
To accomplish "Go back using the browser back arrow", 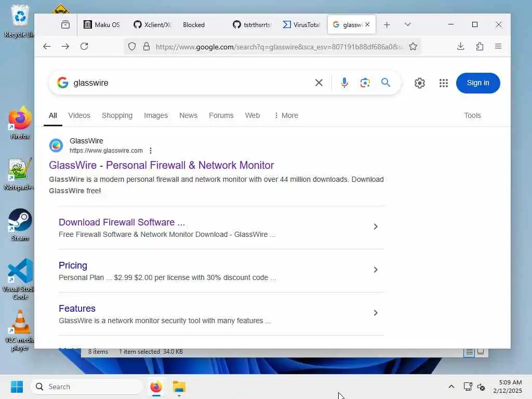I will (47, 46).
